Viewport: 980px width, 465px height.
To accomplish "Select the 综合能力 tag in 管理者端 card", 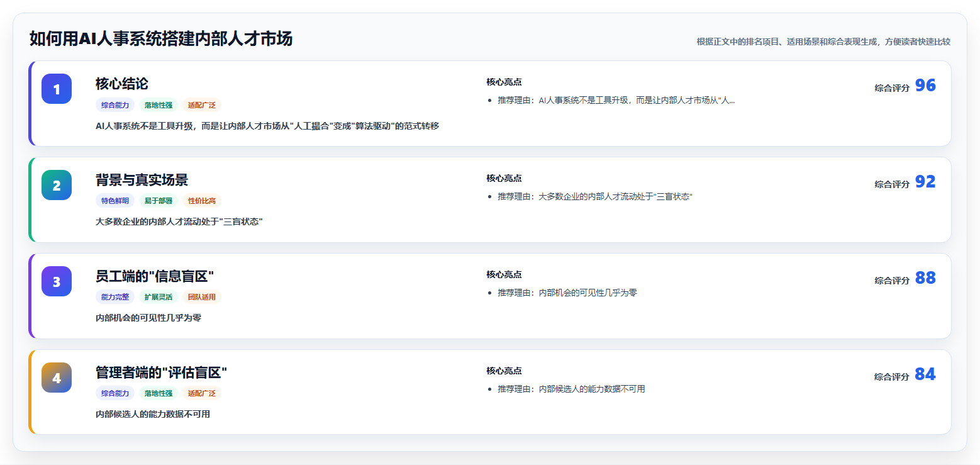I will pyautogui.click(x=115, y=394).
